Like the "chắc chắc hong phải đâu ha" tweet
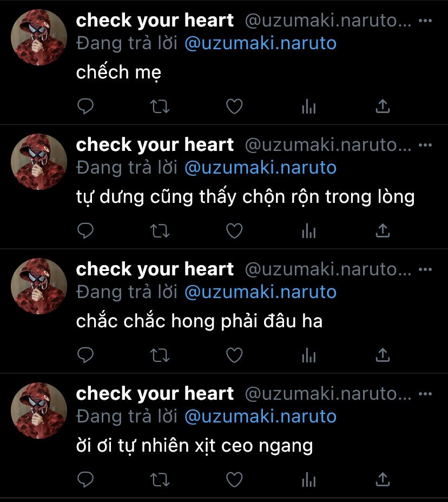Image resolution: width=448 pixels, height=502 pixels. click(x=234, y=355)
